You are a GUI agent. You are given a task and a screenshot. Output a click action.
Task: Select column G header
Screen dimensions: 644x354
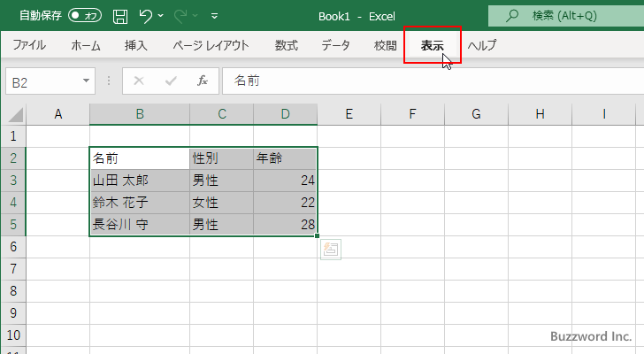(477, 114)
